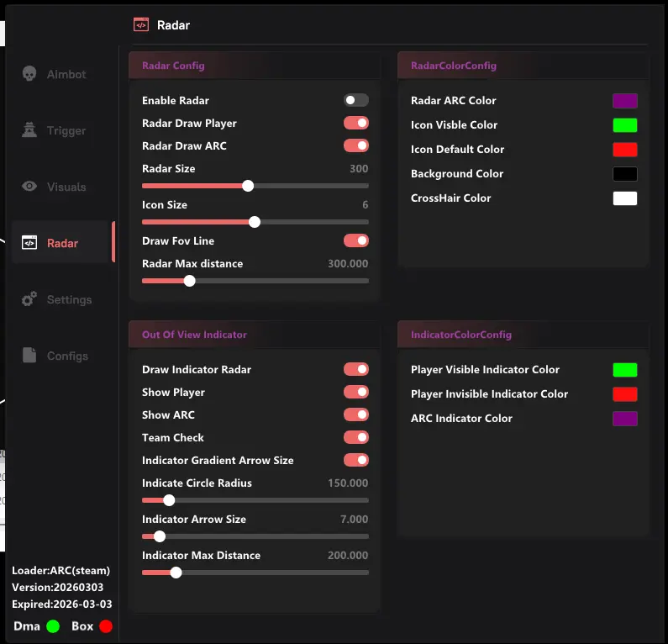The height and width of the screenshot is (644, 668).
Task: Click the gears icon beside Settings
Action: click(29, 299)
